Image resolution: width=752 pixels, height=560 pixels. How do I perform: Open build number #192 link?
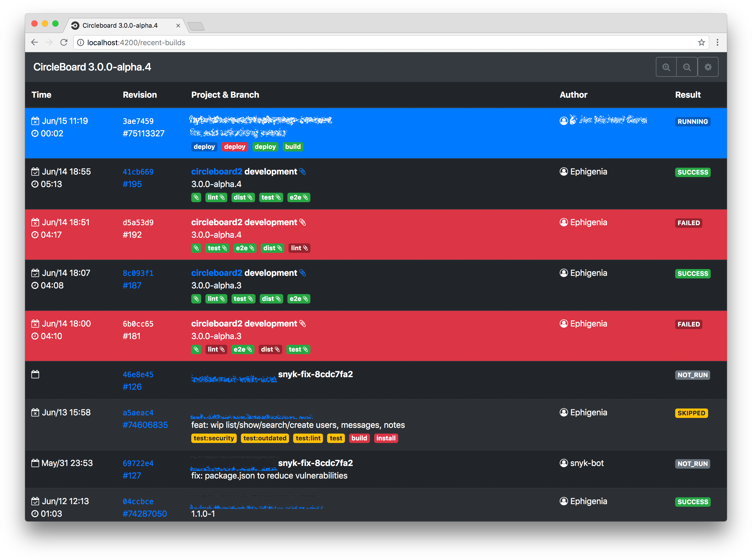pos(132,235)
